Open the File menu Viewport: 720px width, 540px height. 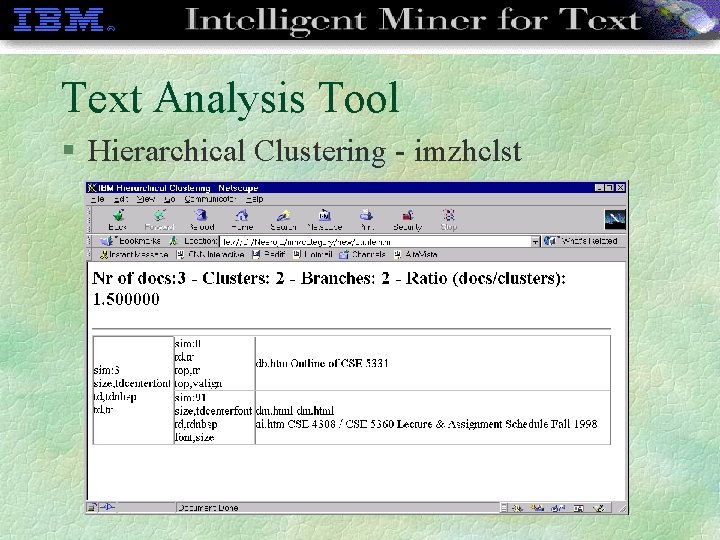[x=97, y=199]
